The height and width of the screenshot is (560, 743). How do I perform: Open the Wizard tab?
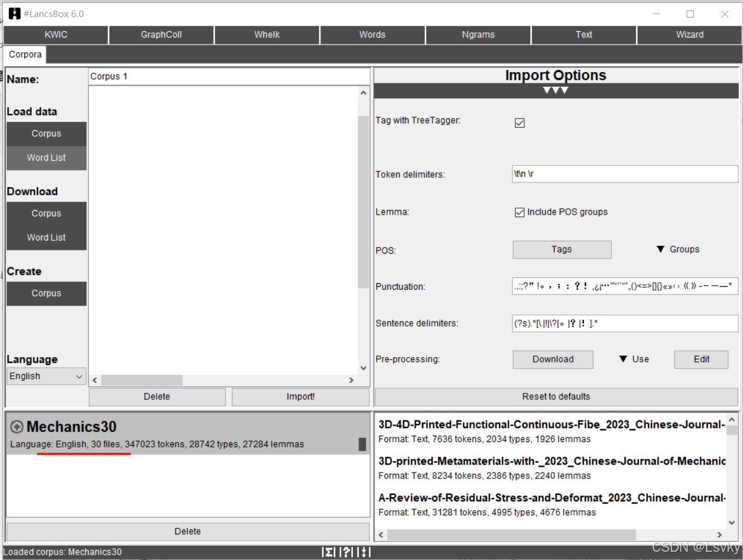point(690,35)
